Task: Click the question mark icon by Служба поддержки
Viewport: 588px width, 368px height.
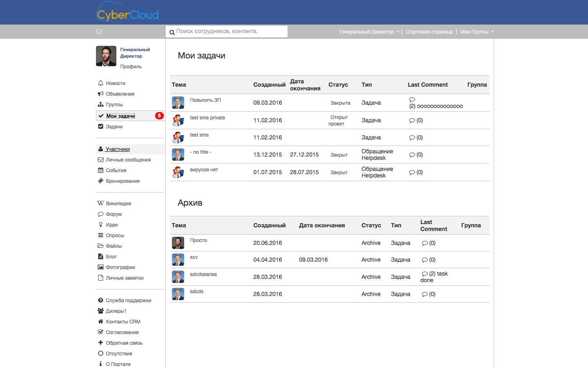Action: click(x=100, y=300)
